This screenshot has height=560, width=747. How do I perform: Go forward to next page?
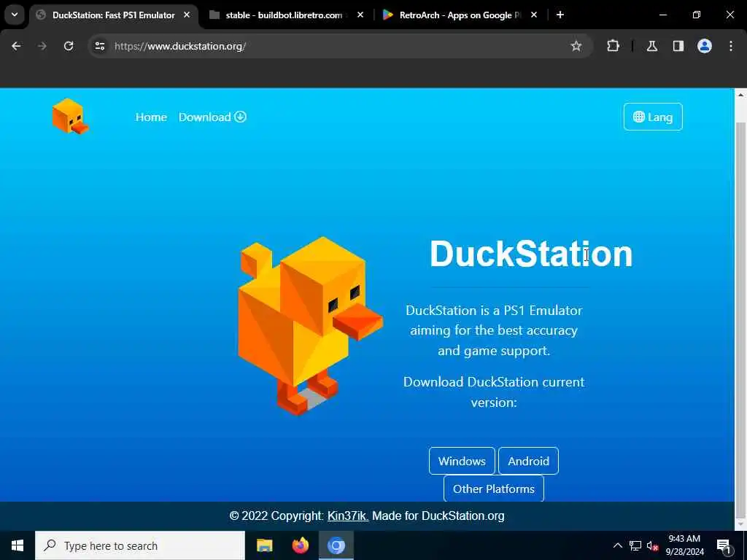pos(42,46)
